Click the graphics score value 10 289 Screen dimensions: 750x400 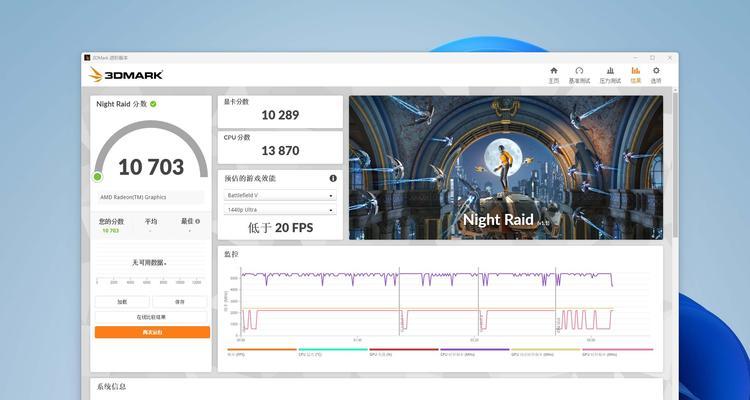coord(280,115)
